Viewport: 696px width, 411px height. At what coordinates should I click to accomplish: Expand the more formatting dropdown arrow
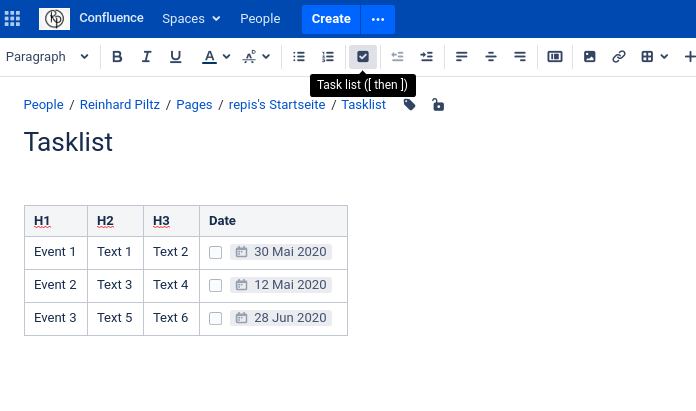point(266,57)
